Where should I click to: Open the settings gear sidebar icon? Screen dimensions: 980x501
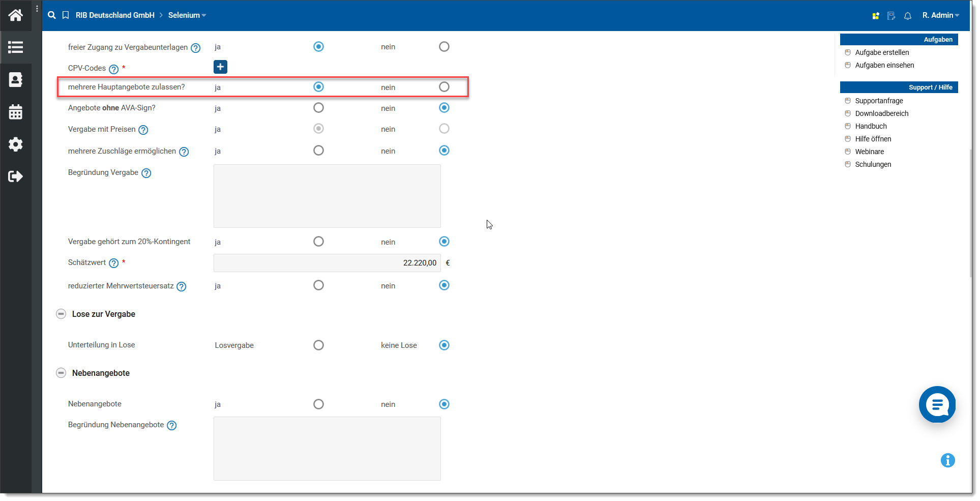15,144
